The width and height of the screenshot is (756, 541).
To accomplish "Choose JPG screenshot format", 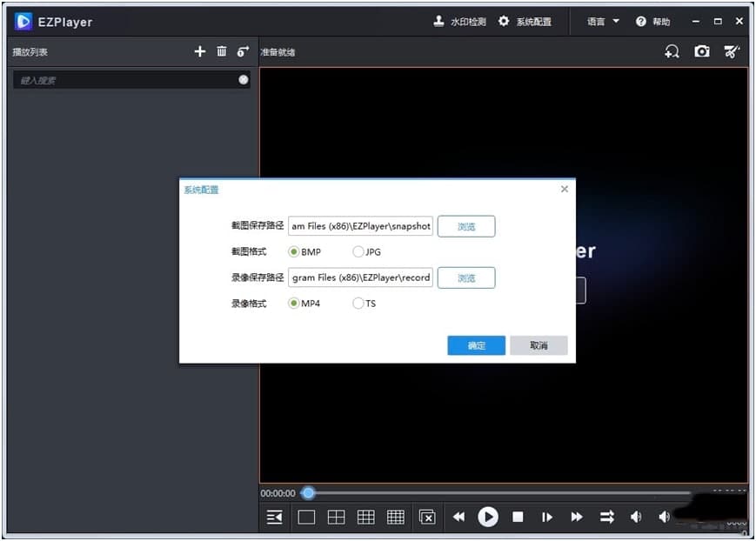I will [357, 251].
